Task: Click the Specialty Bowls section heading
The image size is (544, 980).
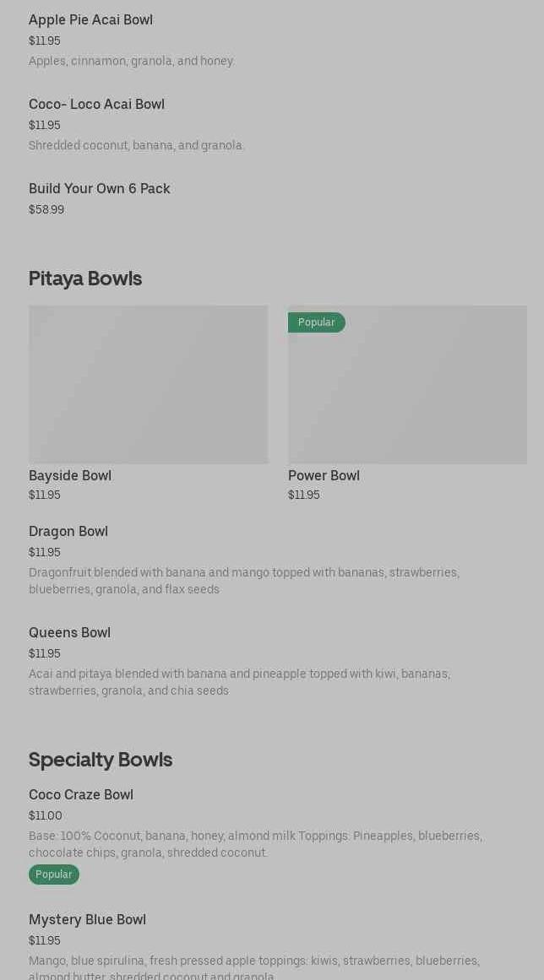Action: click(x=101, y=760)
